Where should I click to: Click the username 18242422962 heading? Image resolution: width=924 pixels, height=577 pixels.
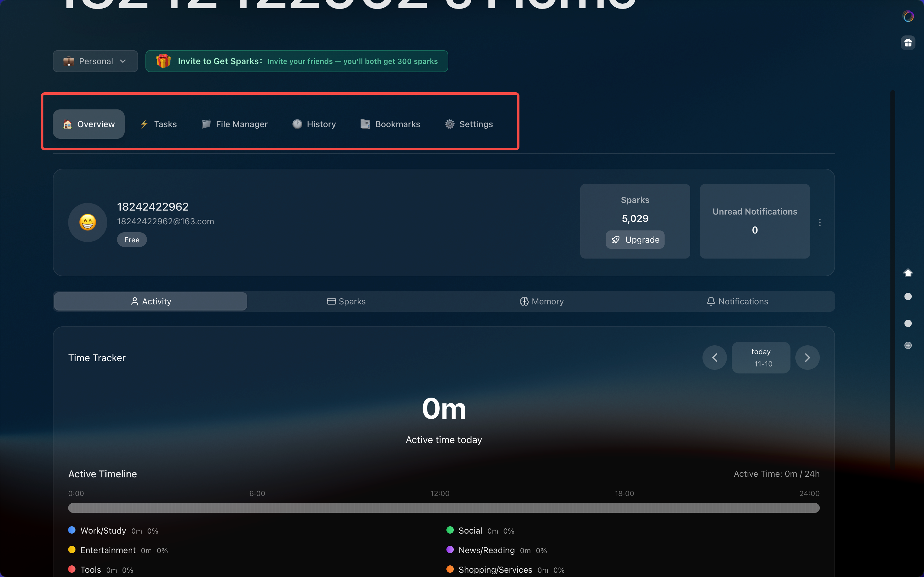[x=152, y=207]
